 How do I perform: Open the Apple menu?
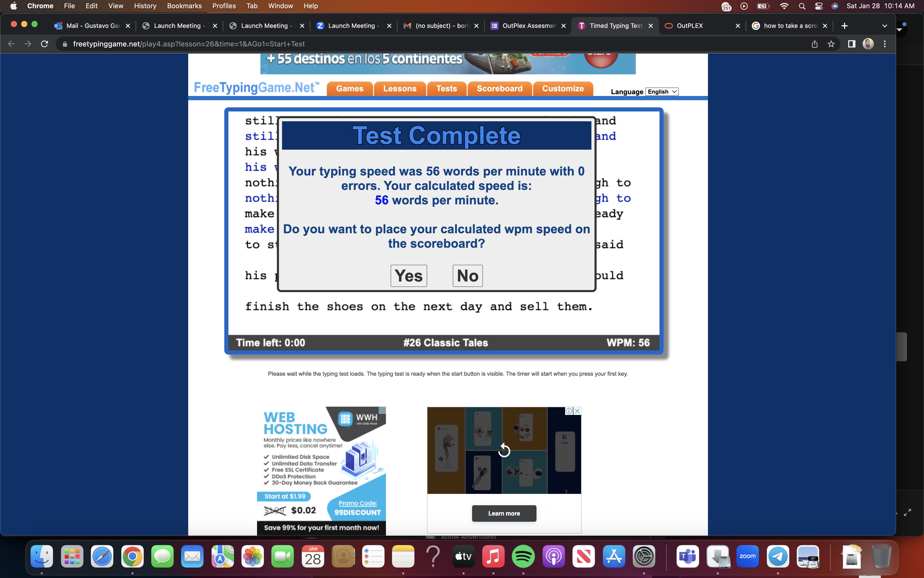click(13, 6)
